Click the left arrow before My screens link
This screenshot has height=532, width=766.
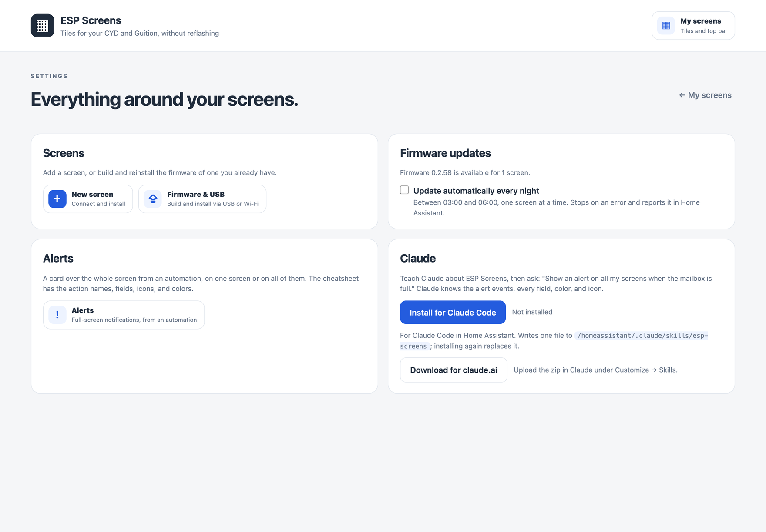(x=682, y=95)
